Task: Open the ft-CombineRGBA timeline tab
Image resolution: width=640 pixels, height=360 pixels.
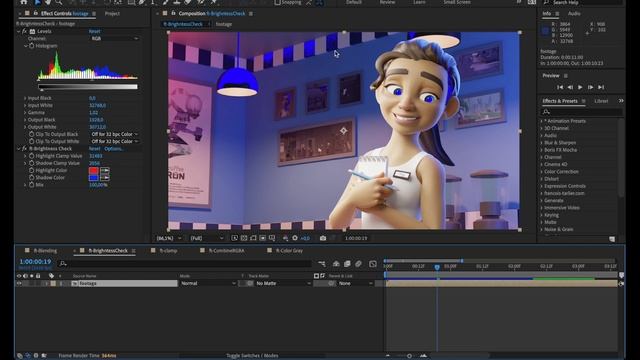Action: (226, 251)
